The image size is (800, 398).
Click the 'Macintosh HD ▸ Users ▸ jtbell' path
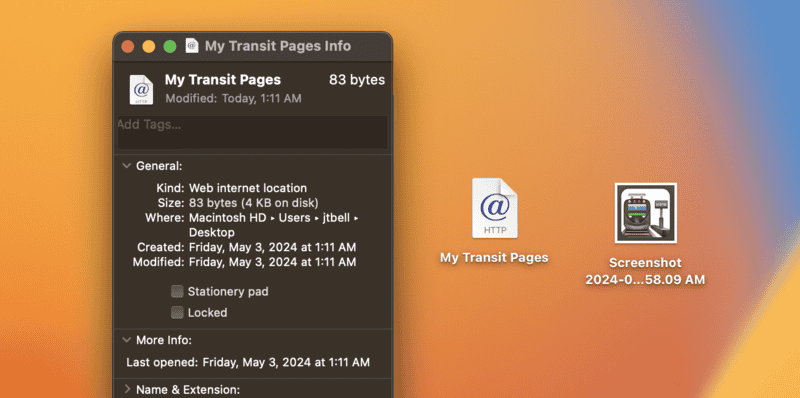273,217
